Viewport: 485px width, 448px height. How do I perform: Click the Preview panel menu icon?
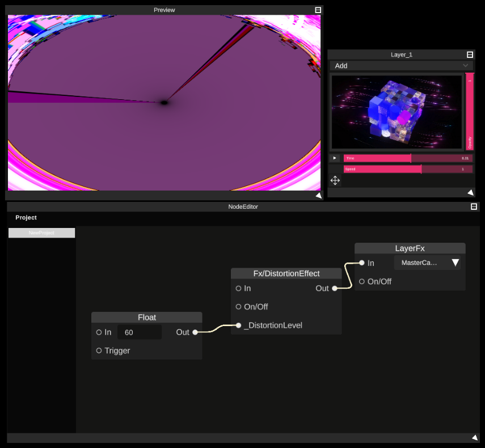tap(318, 10)
